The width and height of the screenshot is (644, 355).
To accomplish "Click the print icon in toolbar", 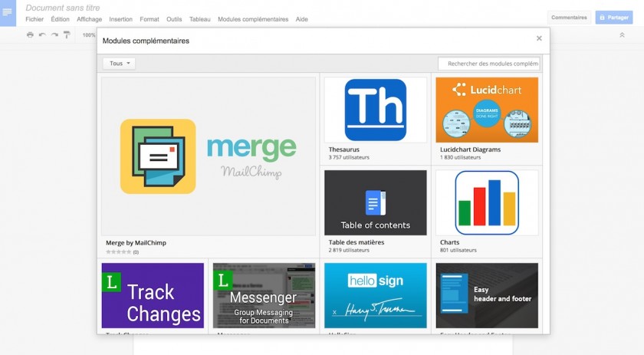I will pos(30,35).
